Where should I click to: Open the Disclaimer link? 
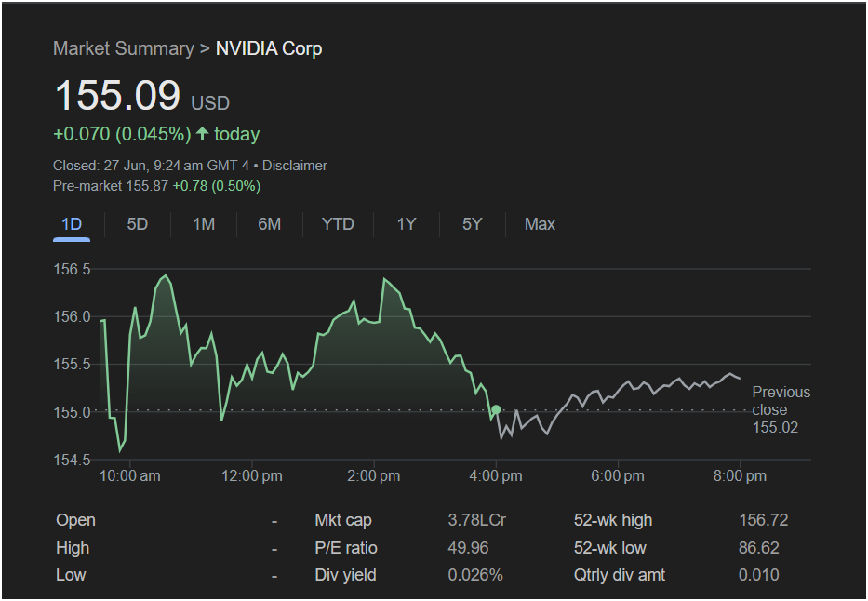295,166
